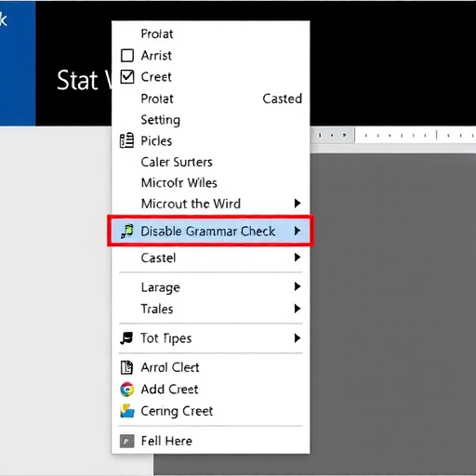The width and height of the screenshot is (476, 476).
Task: Select the Disable Grammar Check entry
Action: click(211, 231)
